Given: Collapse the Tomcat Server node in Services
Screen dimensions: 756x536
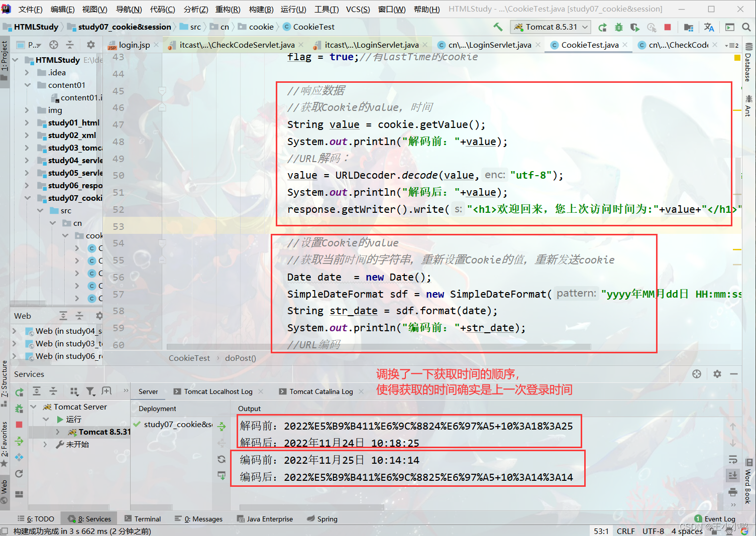Looking at the screenshot, I should pyautogui.click(x=34, y=407).
